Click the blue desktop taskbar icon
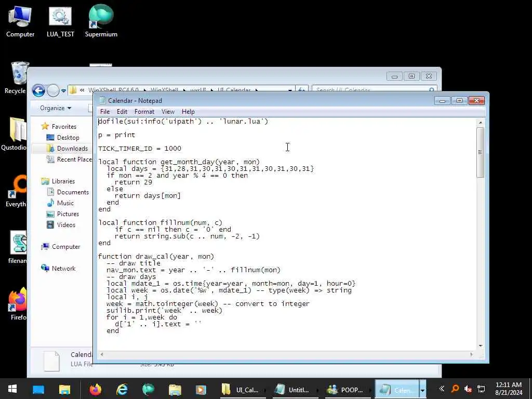532x399 pixels. (38, 389)
